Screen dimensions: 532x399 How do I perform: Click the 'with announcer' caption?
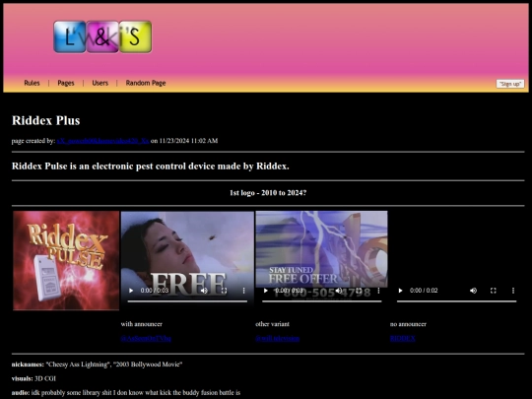[142, 324]
